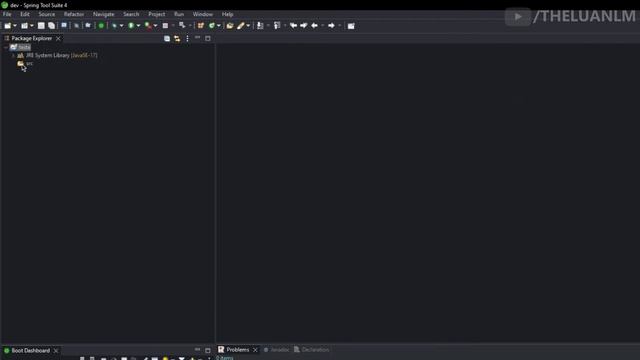Viewport: 640px width, 360px height.
Task: Click the New Java Class toolbar icon
Action: [211, 26]
